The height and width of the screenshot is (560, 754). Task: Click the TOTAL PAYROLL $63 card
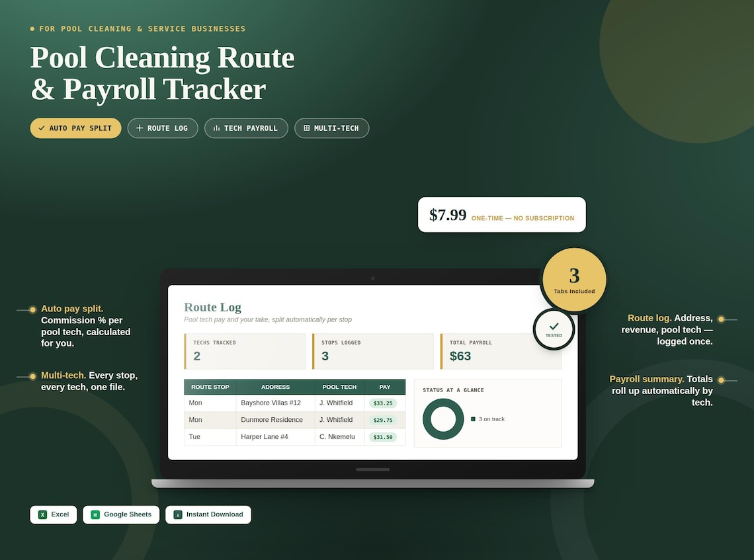tap(501, 351)
